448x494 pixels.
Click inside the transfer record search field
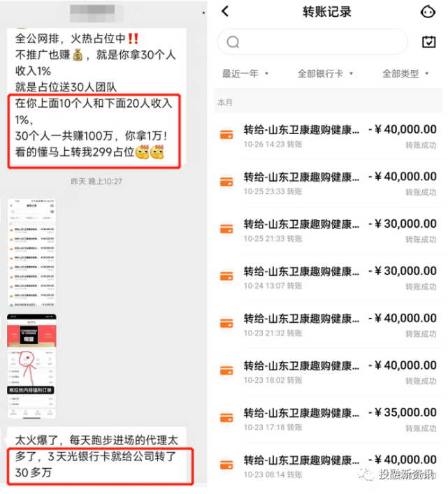312,42
